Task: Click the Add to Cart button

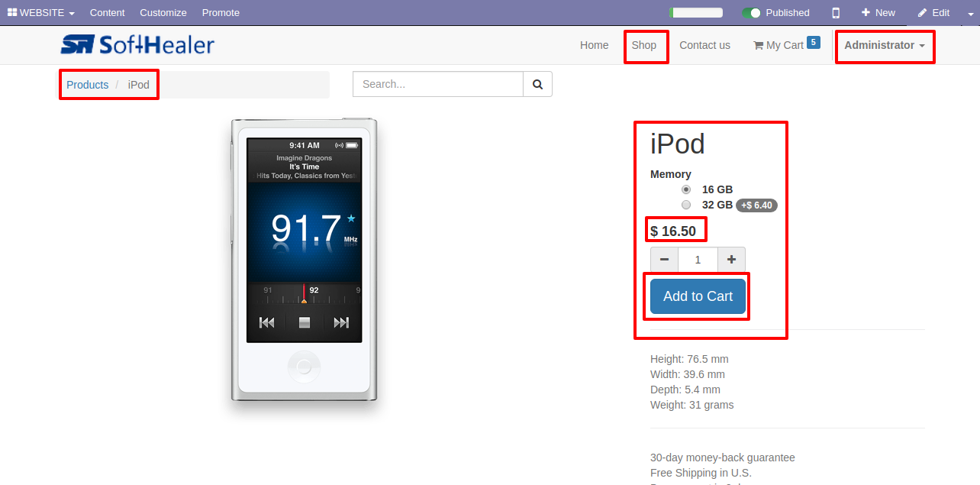Action: point(698,296)
